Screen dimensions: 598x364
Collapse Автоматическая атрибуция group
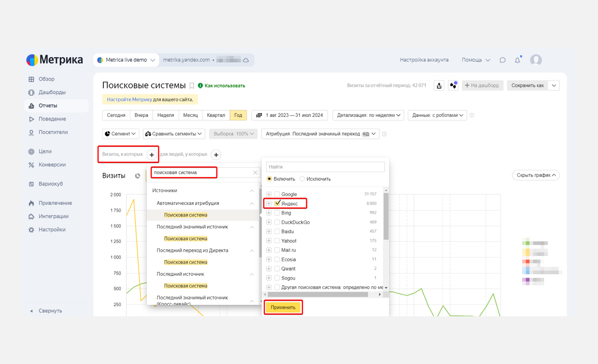click(251, 203)
